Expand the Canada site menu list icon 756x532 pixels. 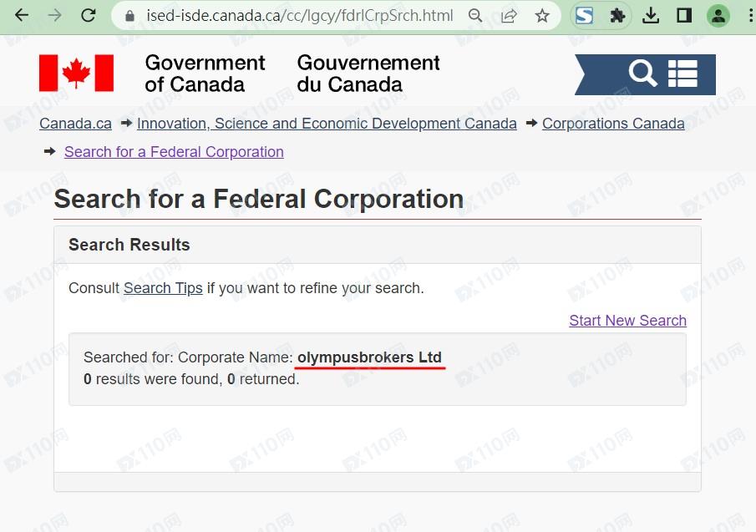tap(682, 73)
